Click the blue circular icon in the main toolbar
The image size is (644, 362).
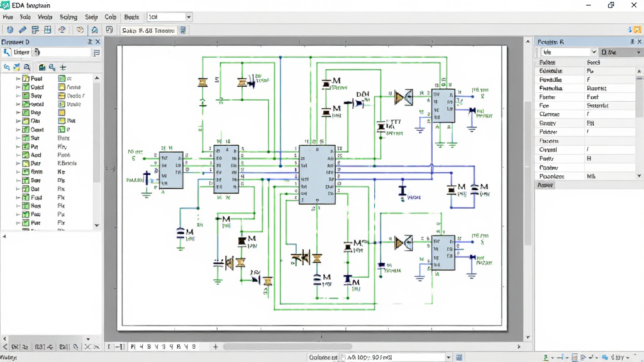pyautogui.click(x=10, y=30)
